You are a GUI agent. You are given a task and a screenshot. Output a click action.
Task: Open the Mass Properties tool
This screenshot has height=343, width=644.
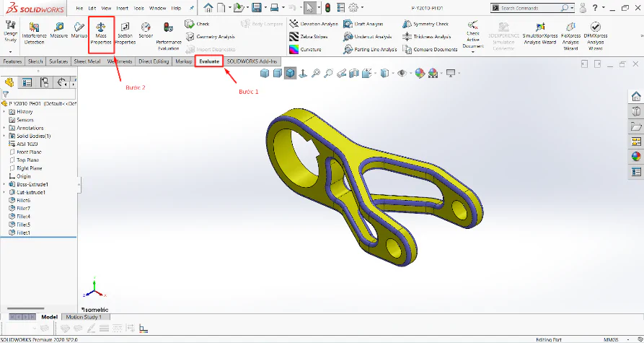(101, 34)
